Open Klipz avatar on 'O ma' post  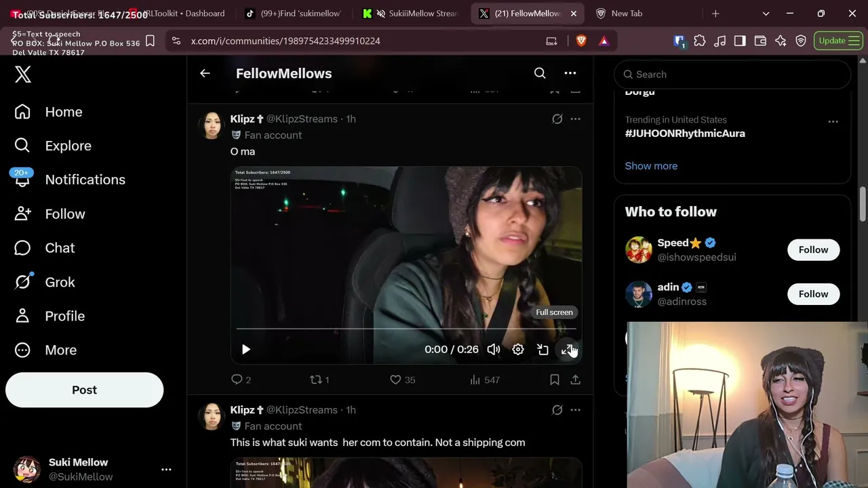coord(211,125)
